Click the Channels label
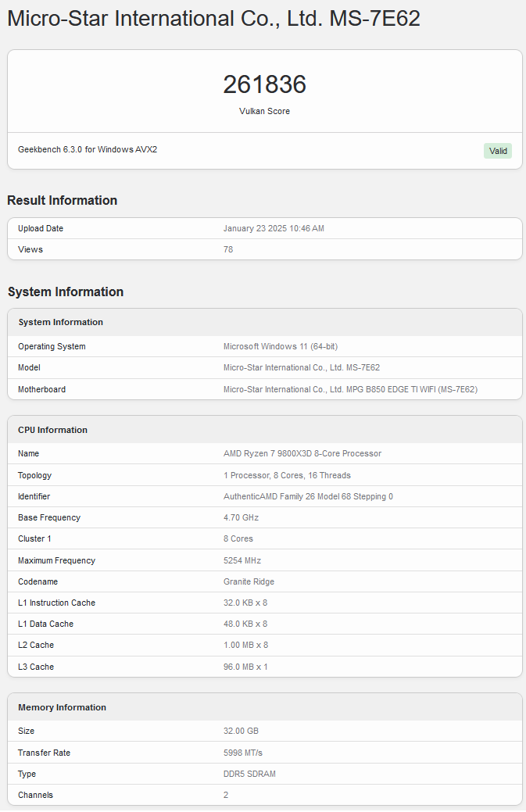This screenshot has width=526, height=812. click(35, 796)
